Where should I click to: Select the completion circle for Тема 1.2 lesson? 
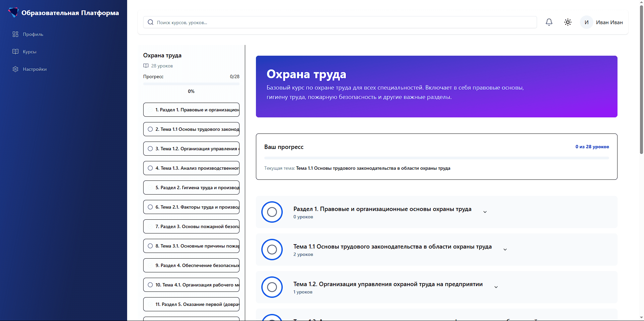coord(150,149)
